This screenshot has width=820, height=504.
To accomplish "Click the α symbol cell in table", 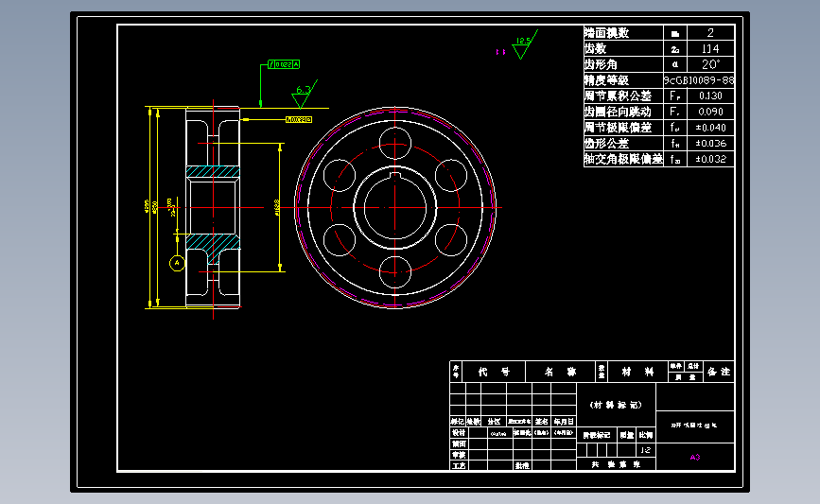I will [x=675, y=64].
